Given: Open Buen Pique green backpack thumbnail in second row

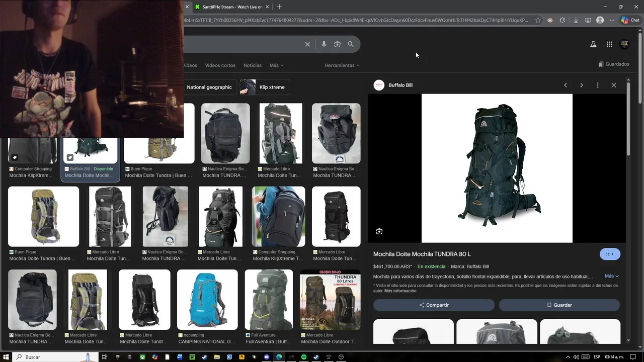Looking at the screenshot, I should tap(43, 217).
